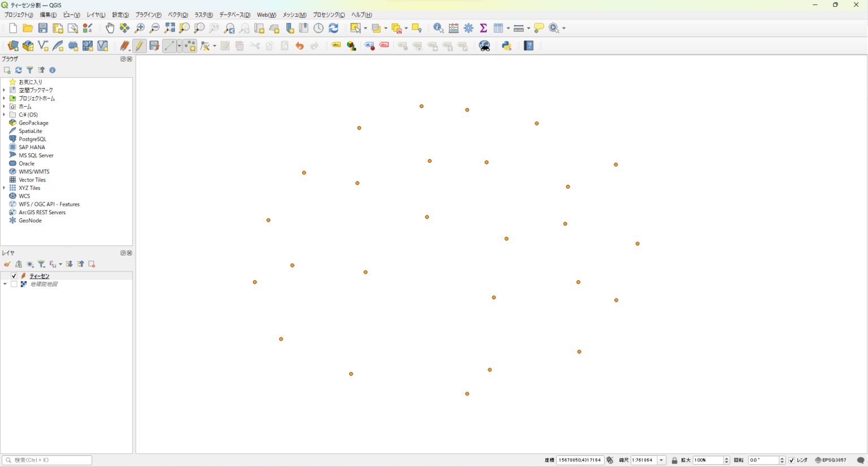This screenshot has height=467, width=868.
Task: Open the Python console
Action: [506, 46]
